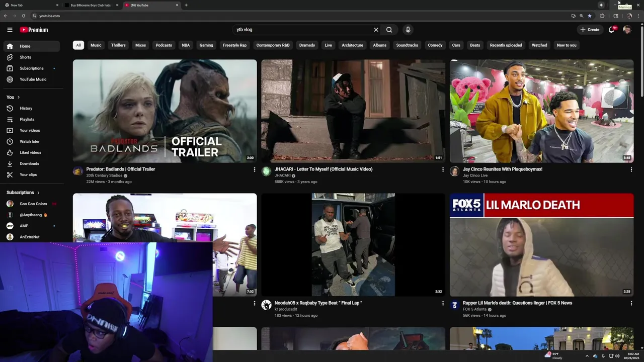644x362 pixels.
Task: Select the Podcasts filter chip
Action: tap(164, 45)
